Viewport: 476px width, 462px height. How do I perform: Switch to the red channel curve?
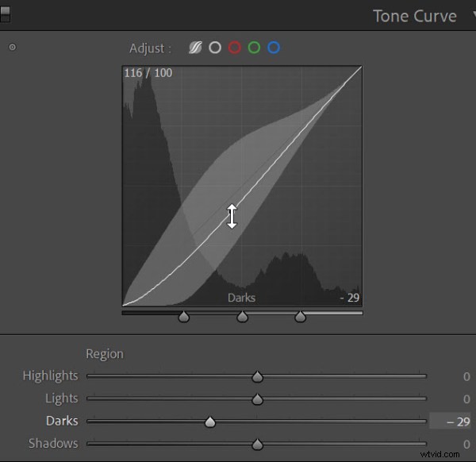click(x=235, y=48)
